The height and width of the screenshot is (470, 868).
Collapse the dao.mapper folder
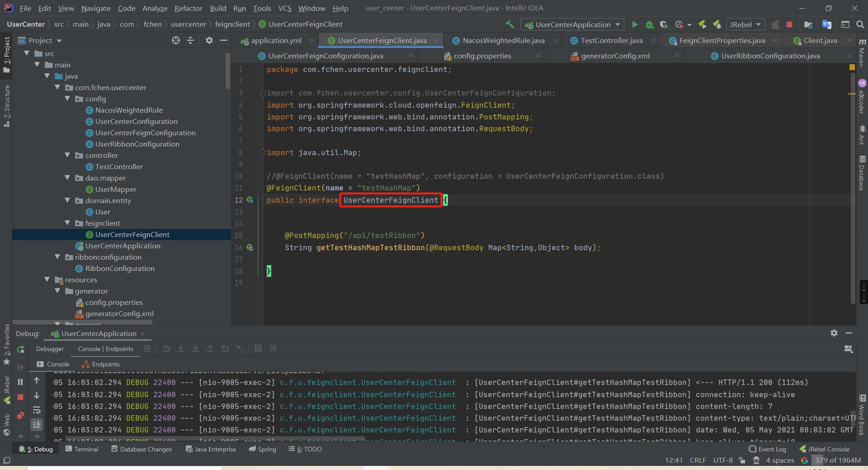68,178
